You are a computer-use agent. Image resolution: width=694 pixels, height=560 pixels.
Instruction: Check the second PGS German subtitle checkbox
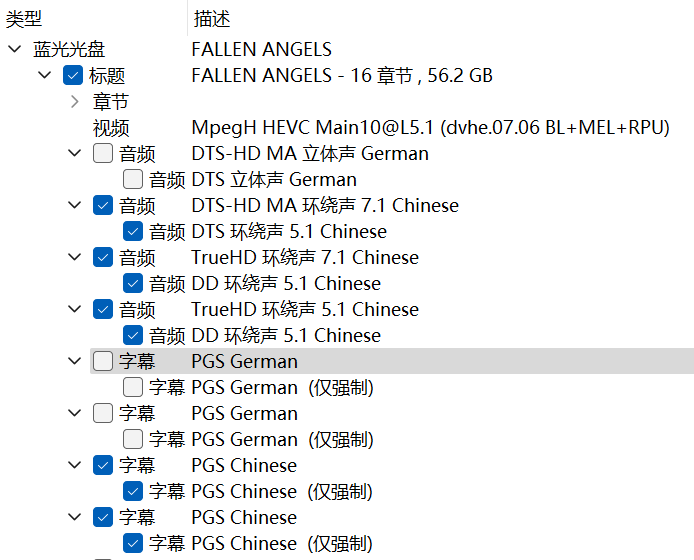(x=103, y=413)
